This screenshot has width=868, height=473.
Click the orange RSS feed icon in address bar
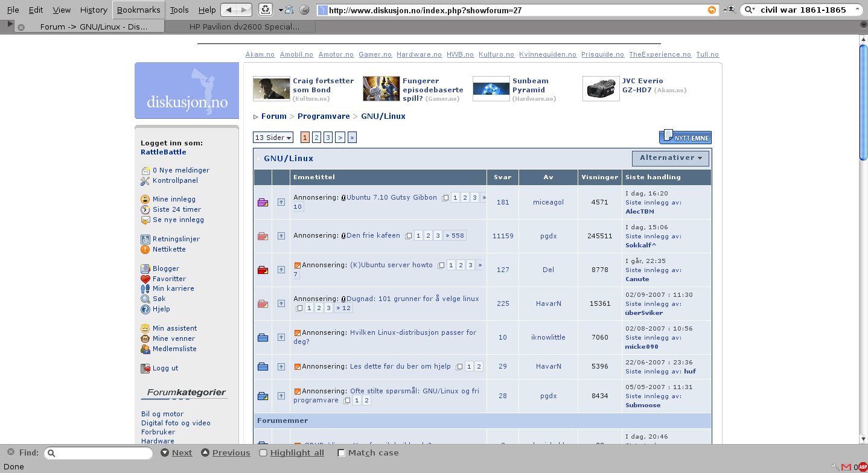point(712,10)
